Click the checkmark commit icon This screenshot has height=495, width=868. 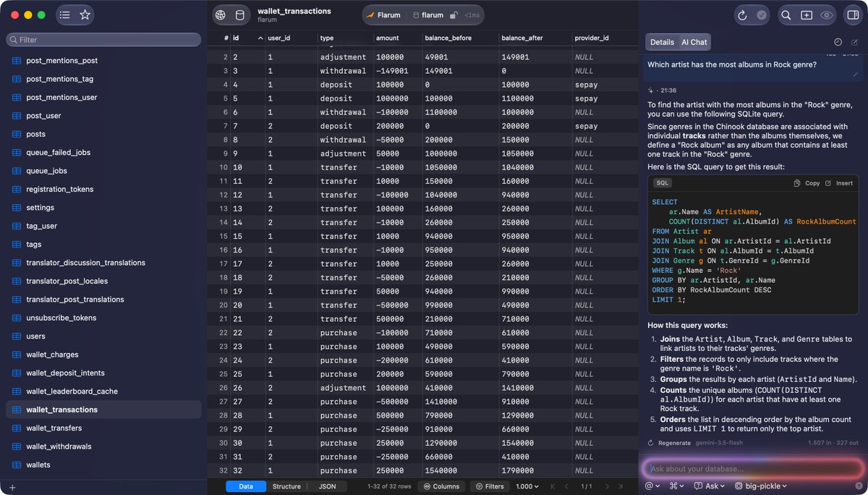click(762, 14)
